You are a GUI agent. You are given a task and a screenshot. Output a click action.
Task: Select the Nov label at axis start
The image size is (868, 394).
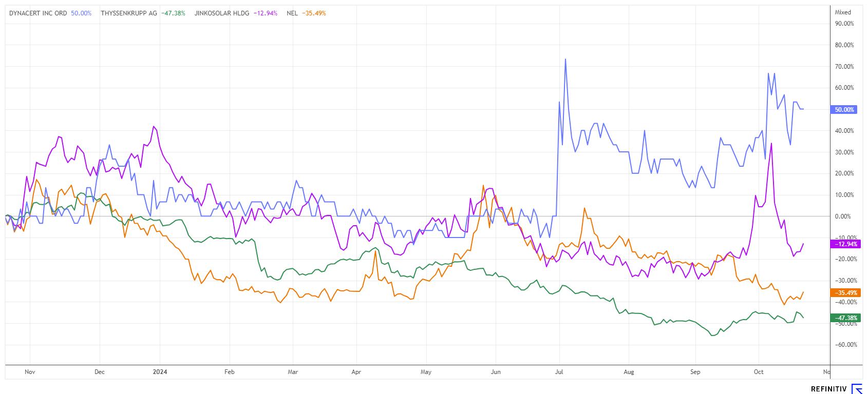click(30, 372)
